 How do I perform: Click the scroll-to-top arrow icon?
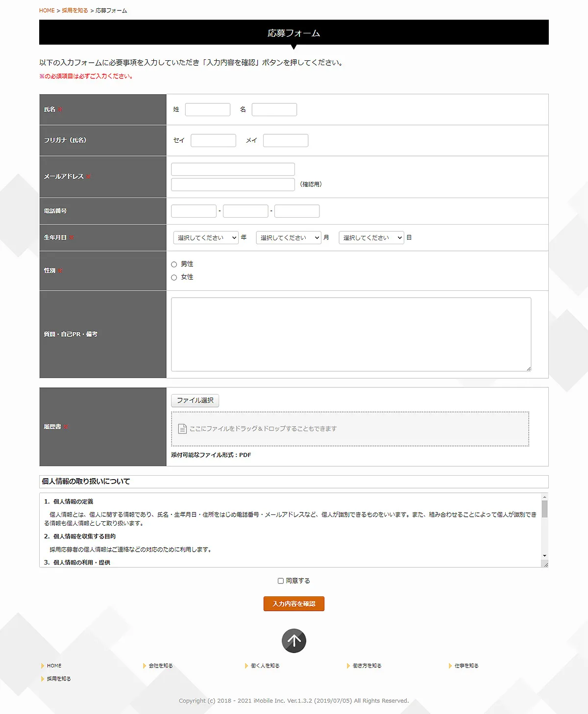[294, 640]
